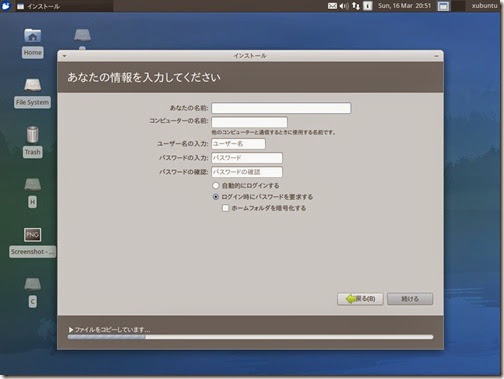504x379 pixels.
Task: Minimize the installer window
Action: tap(436, 56)
